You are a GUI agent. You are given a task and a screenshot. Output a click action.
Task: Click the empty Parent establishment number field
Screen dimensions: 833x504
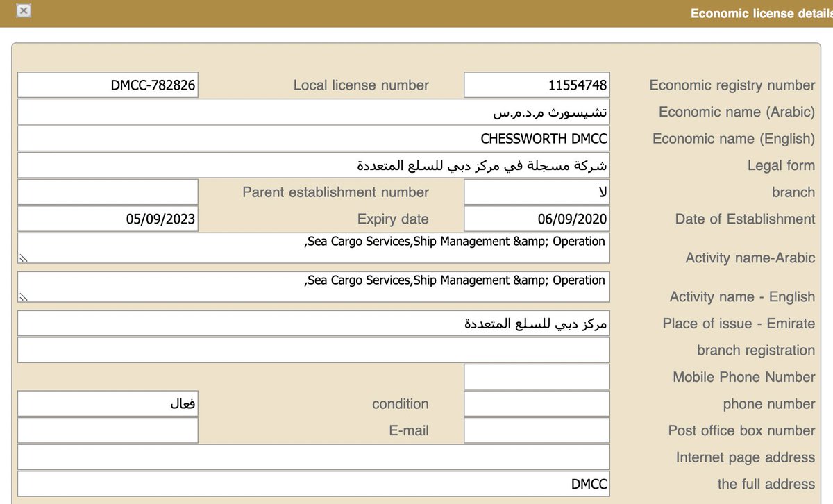tap(108, 192)
